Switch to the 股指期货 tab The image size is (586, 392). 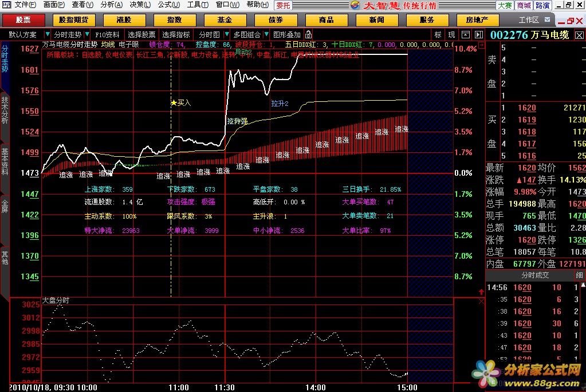pyautogui.click(x=74, y=20)
